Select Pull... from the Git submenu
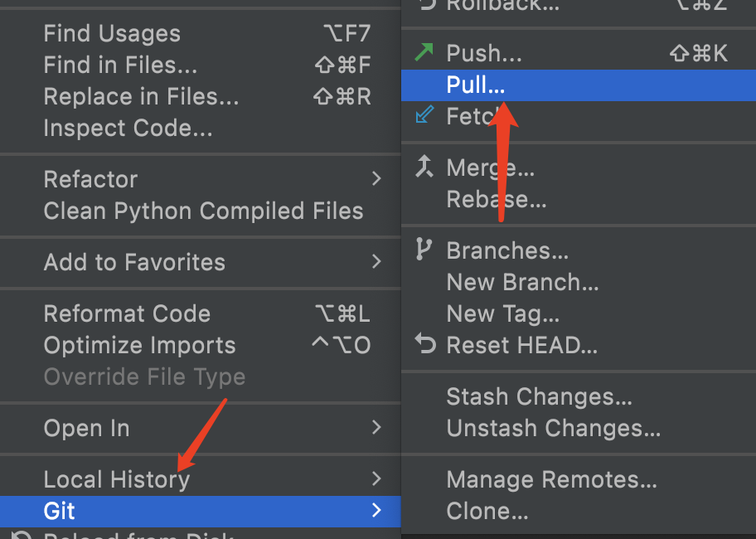This screenshot has width=756, height=539. coord(476,85)
